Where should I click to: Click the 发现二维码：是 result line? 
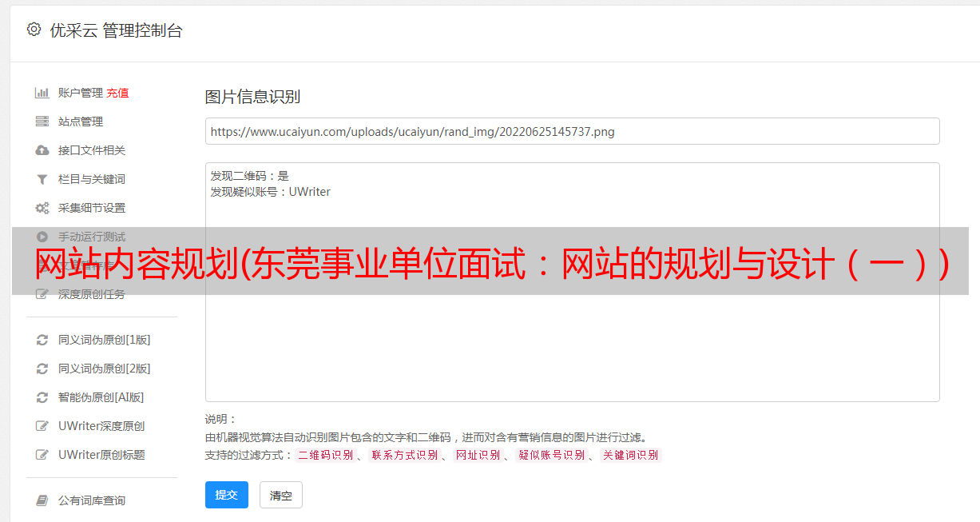(x=249, y=176)
